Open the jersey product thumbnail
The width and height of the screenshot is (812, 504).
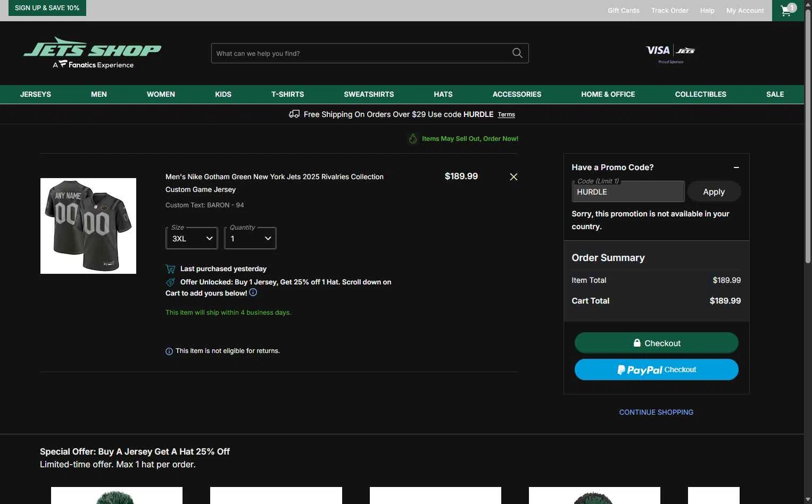click(x=88, y=226)
